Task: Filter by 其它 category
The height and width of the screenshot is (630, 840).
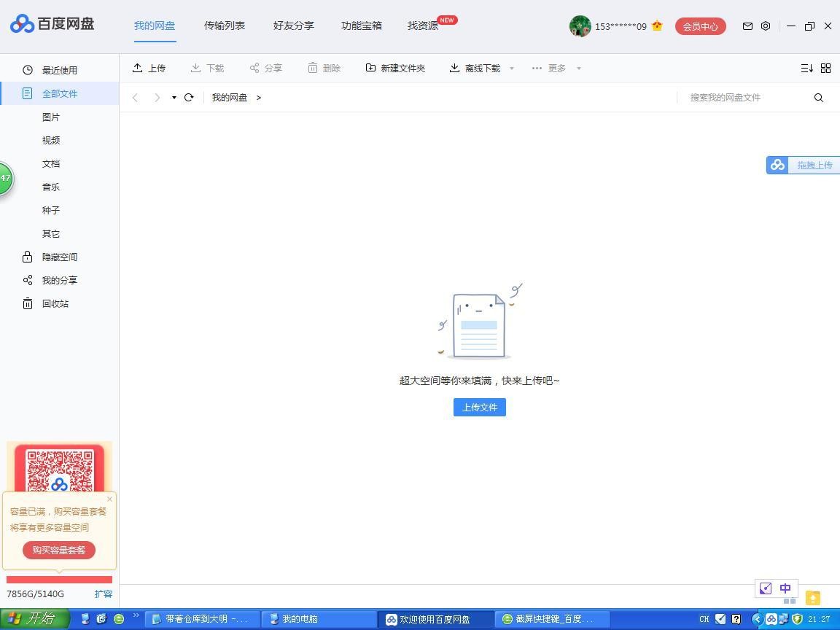Action: [51, 233]
